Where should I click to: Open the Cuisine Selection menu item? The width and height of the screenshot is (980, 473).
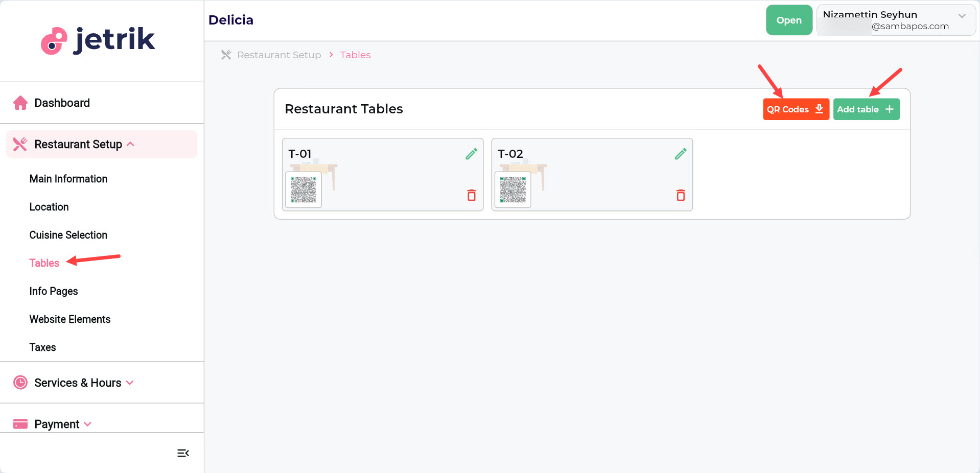pyautogui.click(x=68, y=234)
